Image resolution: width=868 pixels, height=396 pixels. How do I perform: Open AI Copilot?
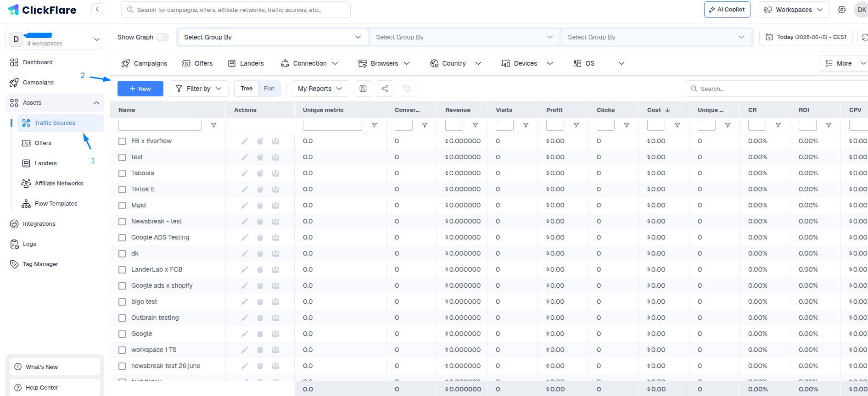[727, 10]
